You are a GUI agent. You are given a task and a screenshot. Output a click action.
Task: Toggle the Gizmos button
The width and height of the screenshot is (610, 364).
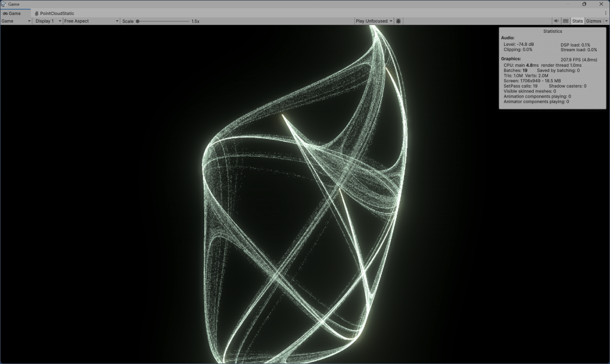594,21
